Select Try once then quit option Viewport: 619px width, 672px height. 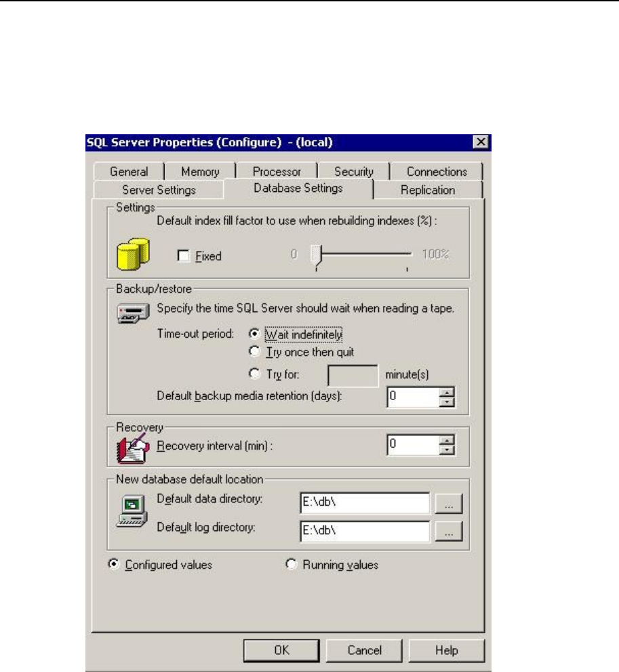tap(254, 352)
